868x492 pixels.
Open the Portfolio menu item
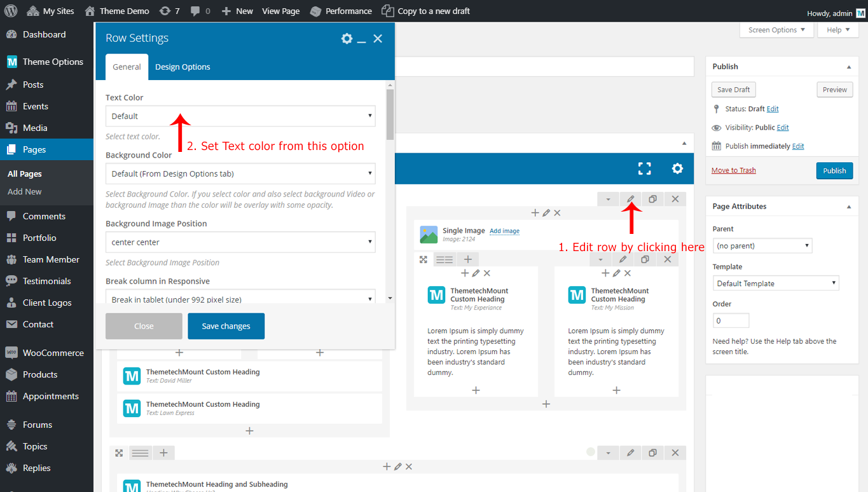pos(39,238)
